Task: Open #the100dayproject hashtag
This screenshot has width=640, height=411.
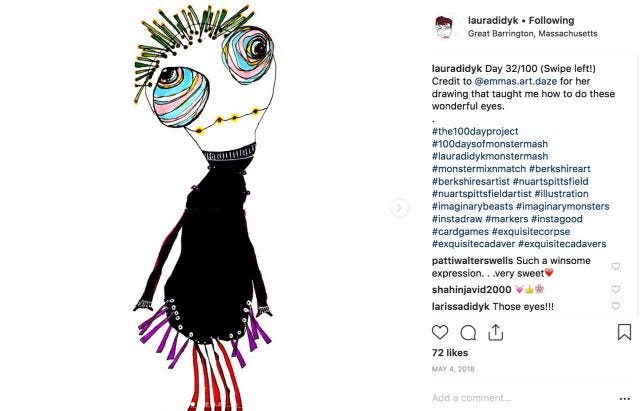Action: [475, 131]
